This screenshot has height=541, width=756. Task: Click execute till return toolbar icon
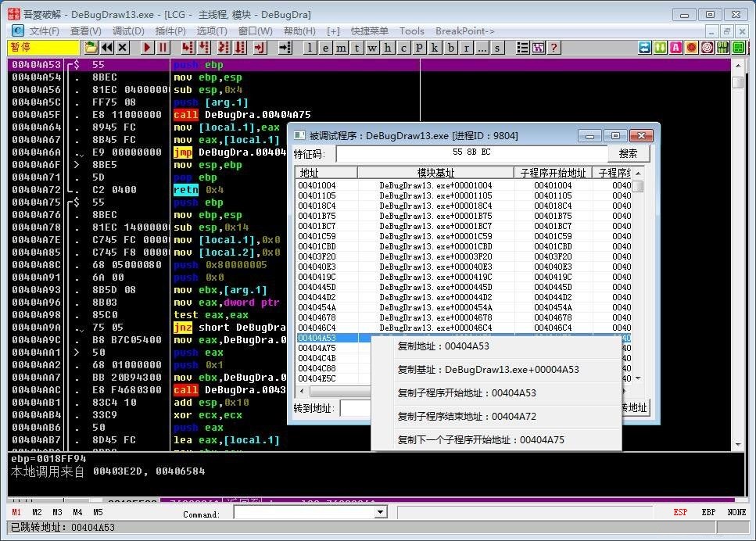pos(260,47)
